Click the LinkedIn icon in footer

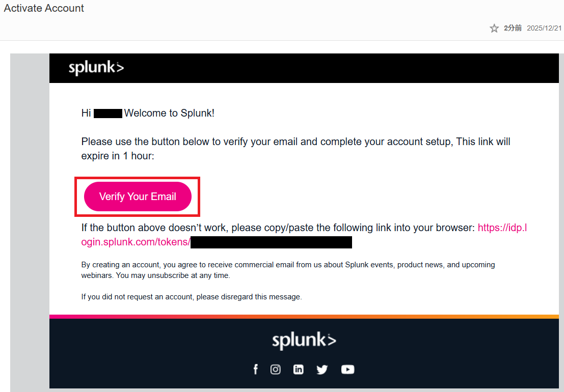click(x=299, y=370)
